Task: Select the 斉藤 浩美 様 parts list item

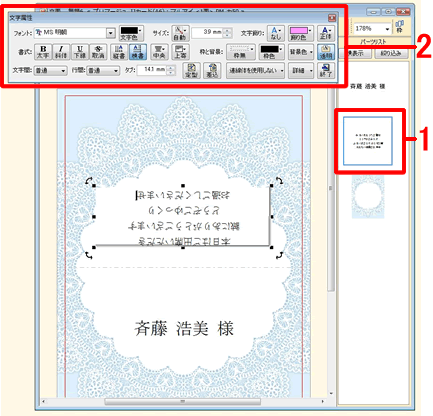Action: pyautogui.click(x=367, y=86)
